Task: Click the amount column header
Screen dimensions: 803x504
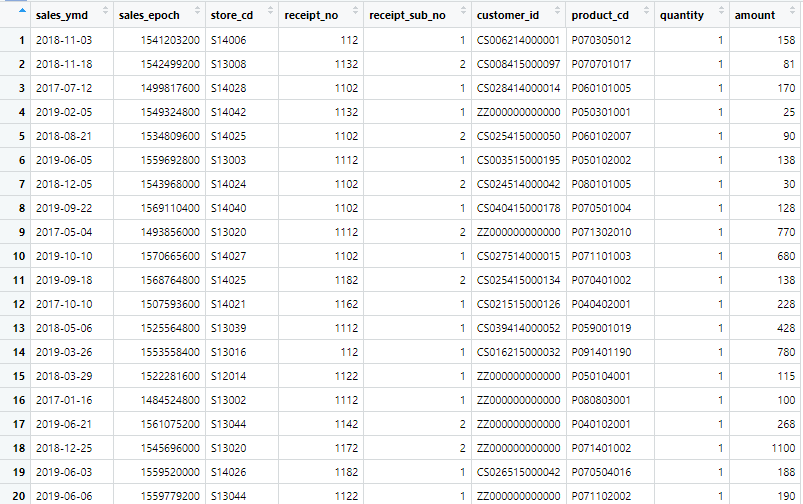Action: 765,15
